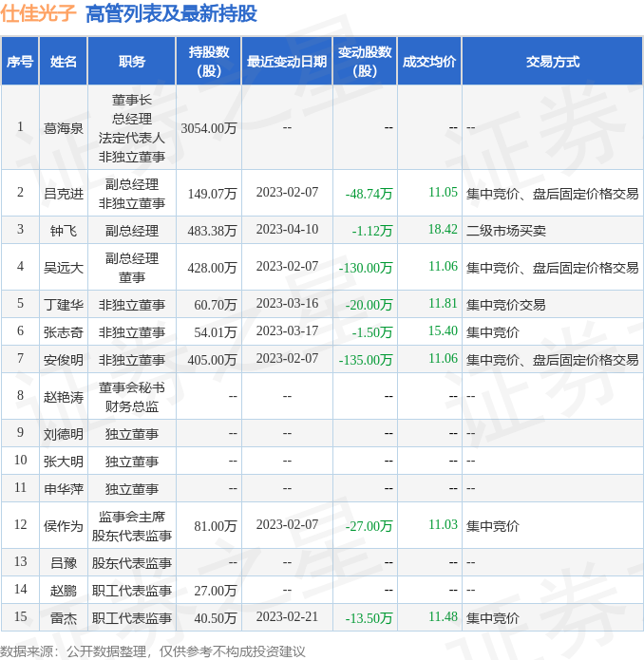Select the 交易方式 column header
The width and height of the screenshot is (644, 660).
point(553,62)
